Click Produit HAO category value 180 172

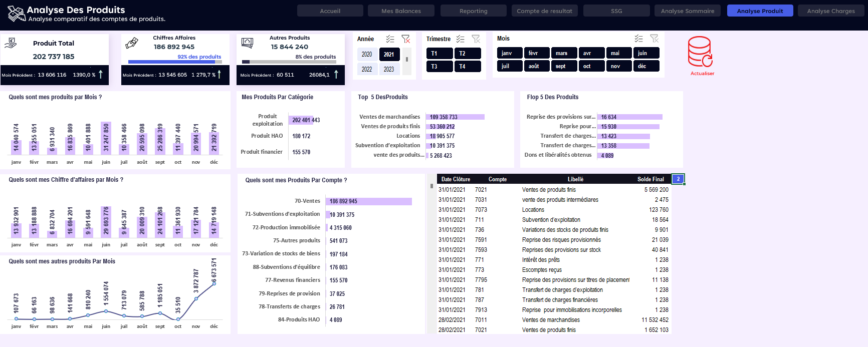coord(301,136)
